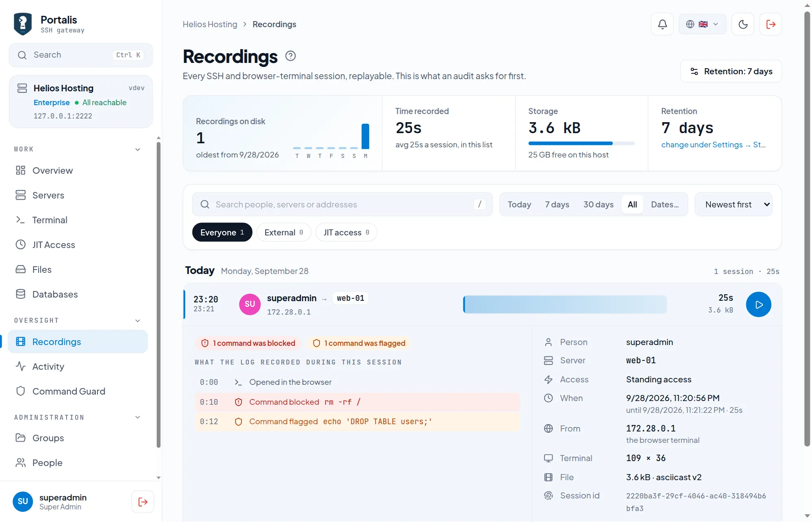The width and height of the screenshot is (812, 522).
Task: Collapse the WORK section
Action: (77, 149)
